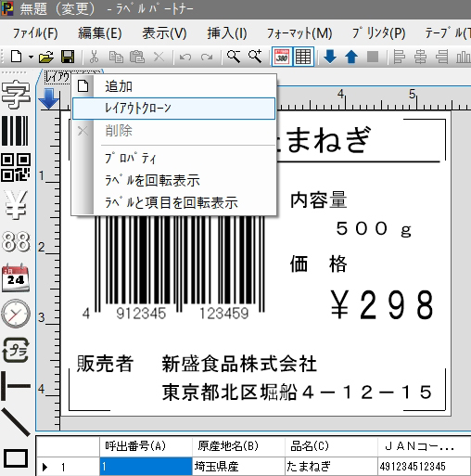The height and width of the screenshot is (476, 471).
Task: Click the Save floppy disk icon
Action: tap(68, 57)
